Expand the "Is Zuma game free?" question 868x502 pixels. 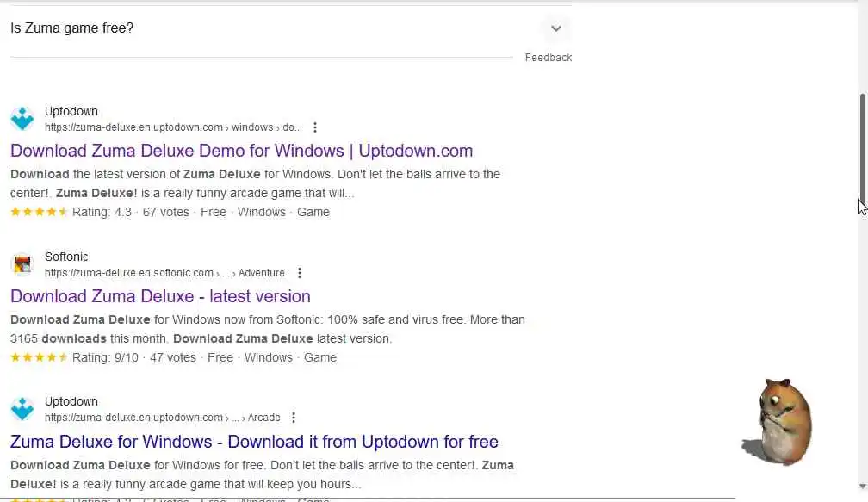(555, 28)
